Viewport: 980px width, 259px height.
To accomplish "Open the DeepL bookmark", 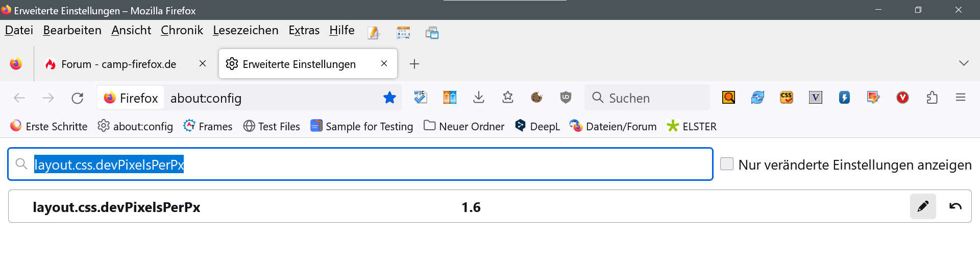I will (x=537, y=126).
